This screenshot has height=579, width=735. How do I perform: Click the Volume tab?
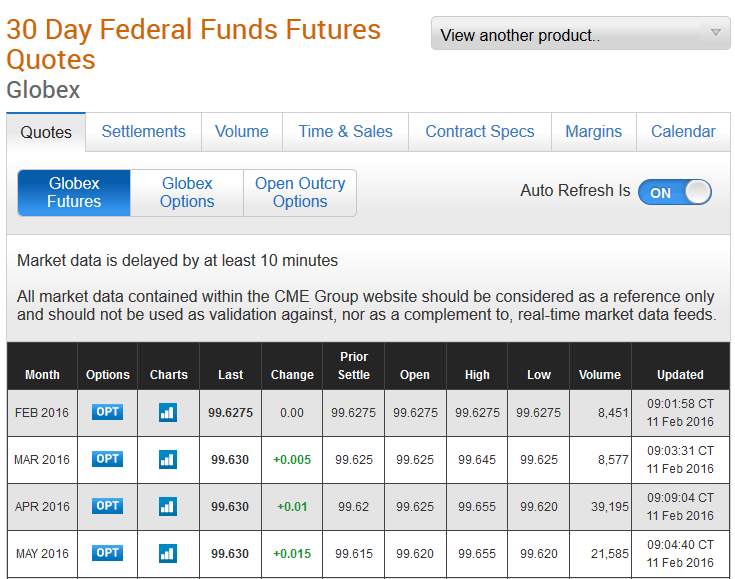(x=242, y=132)
